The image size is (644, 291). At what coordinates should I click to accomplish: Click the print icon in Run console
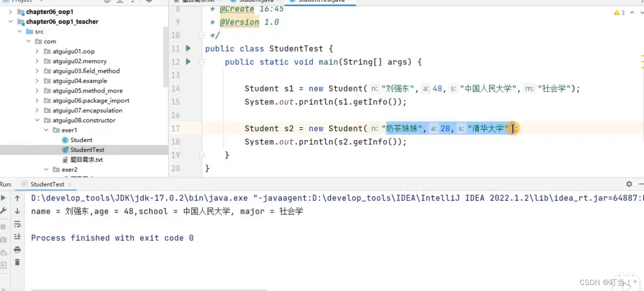coord(17,250)
